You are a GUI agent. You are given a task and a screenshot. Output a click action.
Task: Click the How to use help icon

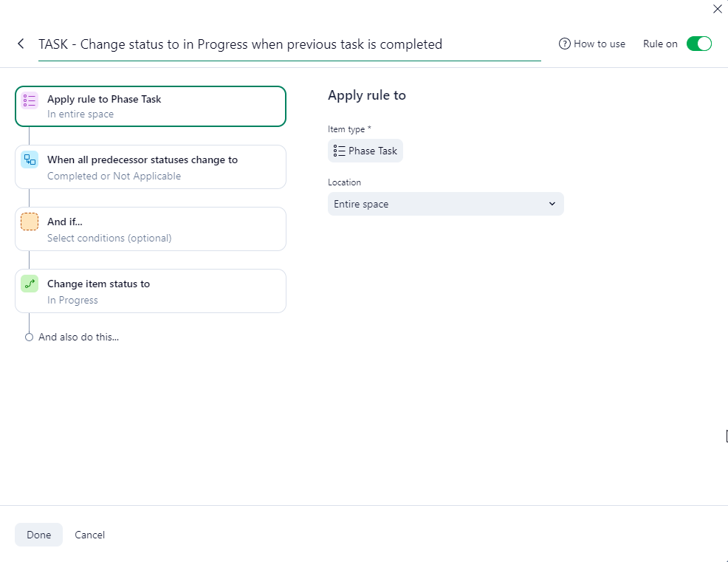pyautogui.click(x=565, y=44)
